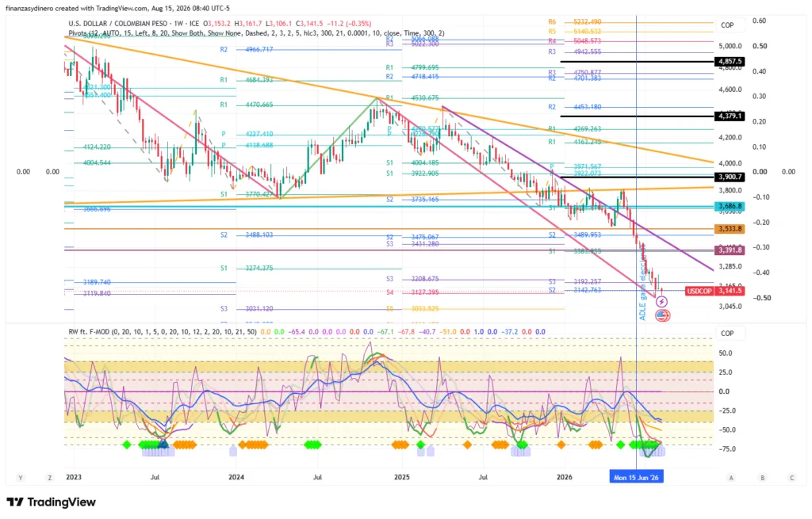Click the R1 4470.665 pivot label

click(247, 105)
